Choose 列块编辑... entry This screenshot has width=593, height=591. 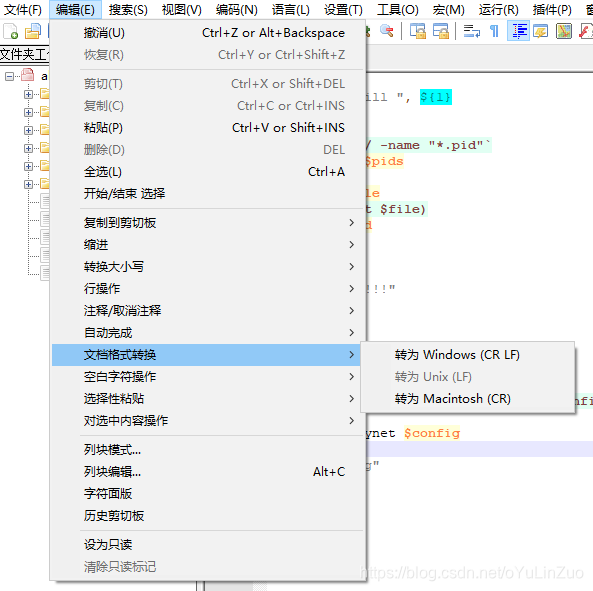tap(207, 472)
